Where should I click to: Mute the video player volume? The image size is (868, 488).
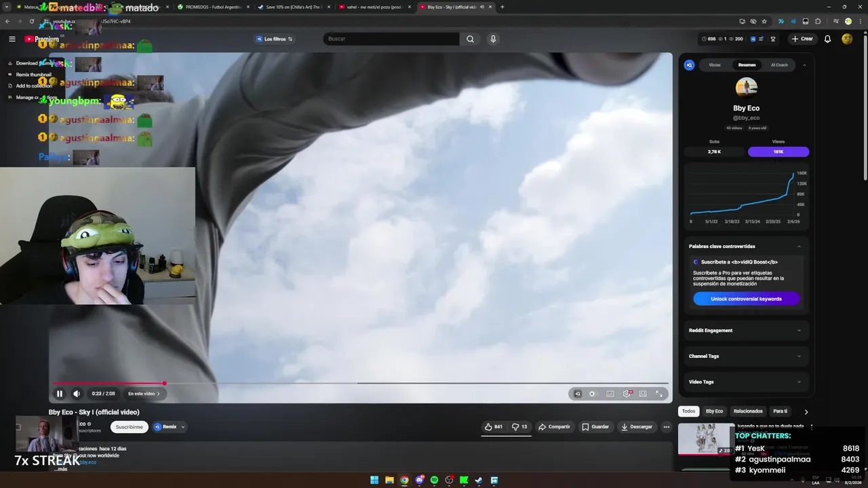(x=77, y=394)
